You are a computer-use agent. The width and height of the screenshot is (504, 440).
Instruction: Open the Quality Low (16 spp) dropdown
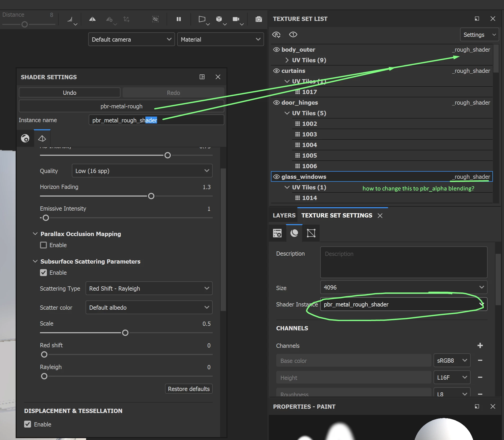click(142, 171)
